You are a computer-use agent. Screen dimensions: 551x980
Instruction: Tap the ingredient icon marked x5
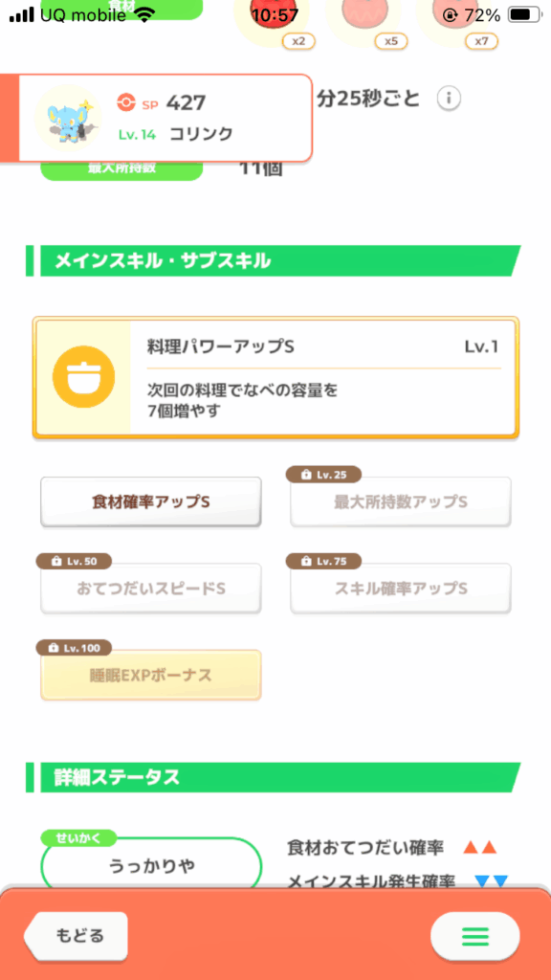(365, 19)
